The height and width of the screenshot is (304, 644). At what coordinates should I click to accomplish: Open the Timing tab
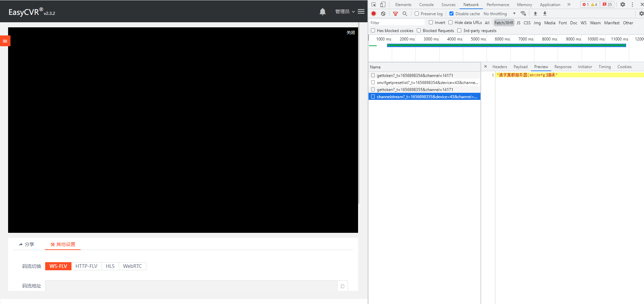click(605, 67)
